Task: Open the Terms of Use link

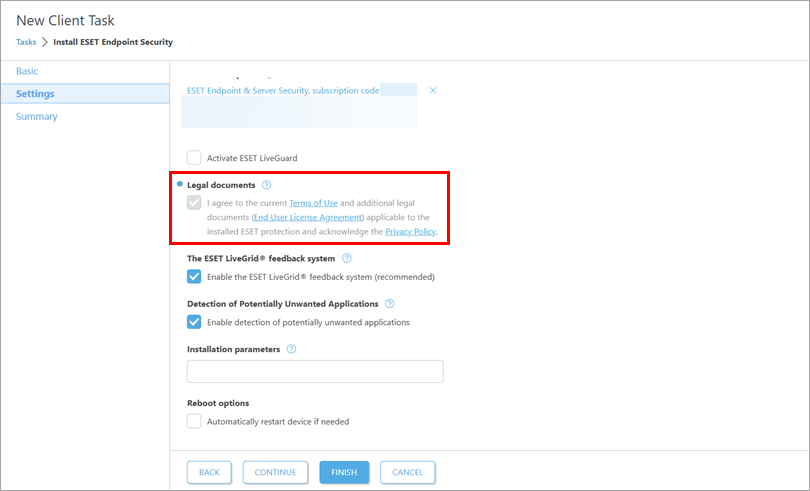Action: [x=313, y=203]
